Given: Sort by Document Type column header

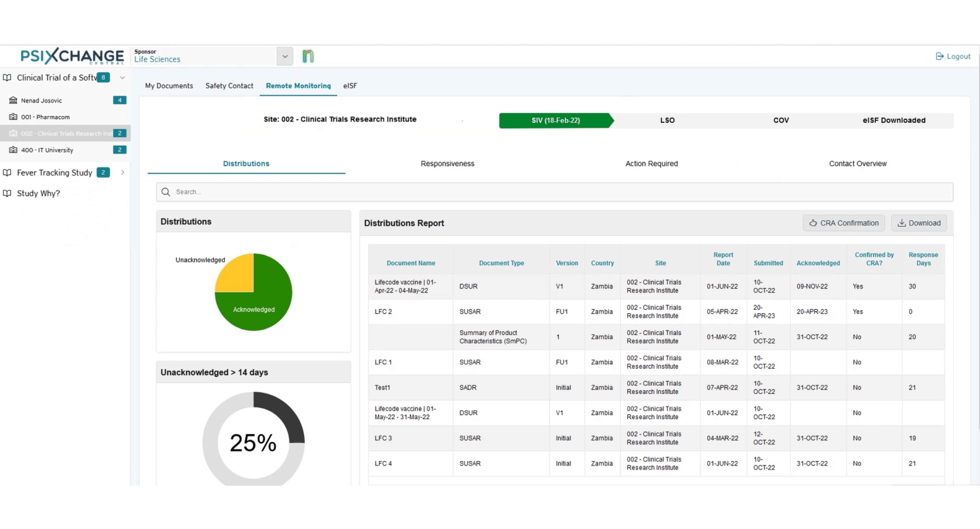Looking at the screenshot, I should 501,263.
